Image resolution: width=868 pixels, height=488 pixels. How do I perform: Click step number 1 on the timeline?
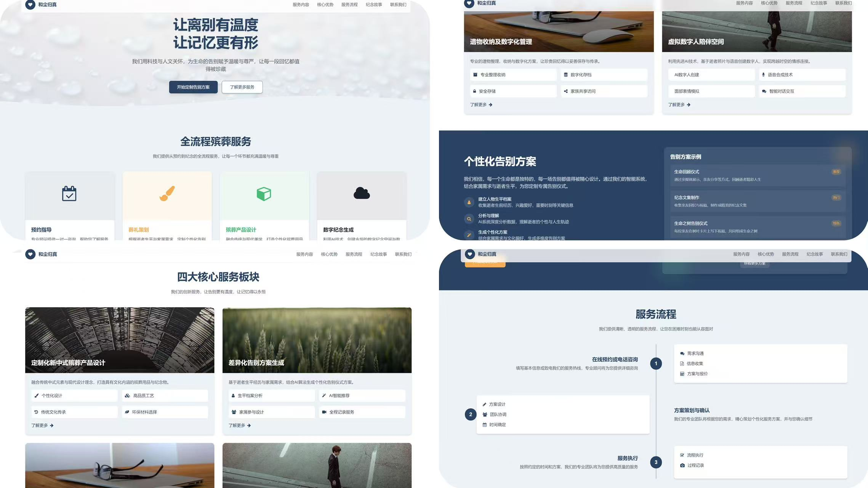[656, 364]
